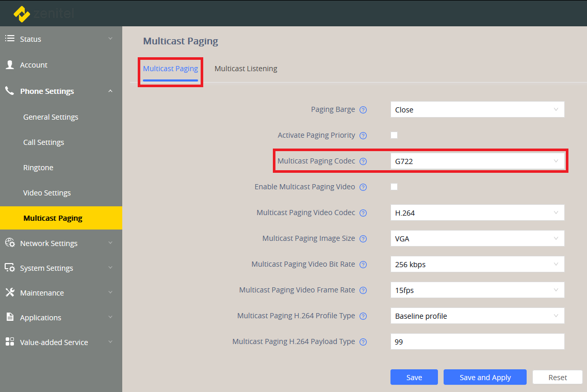
Task: Click help icon next to Paging Barge
Action: (x=363, y=110)
